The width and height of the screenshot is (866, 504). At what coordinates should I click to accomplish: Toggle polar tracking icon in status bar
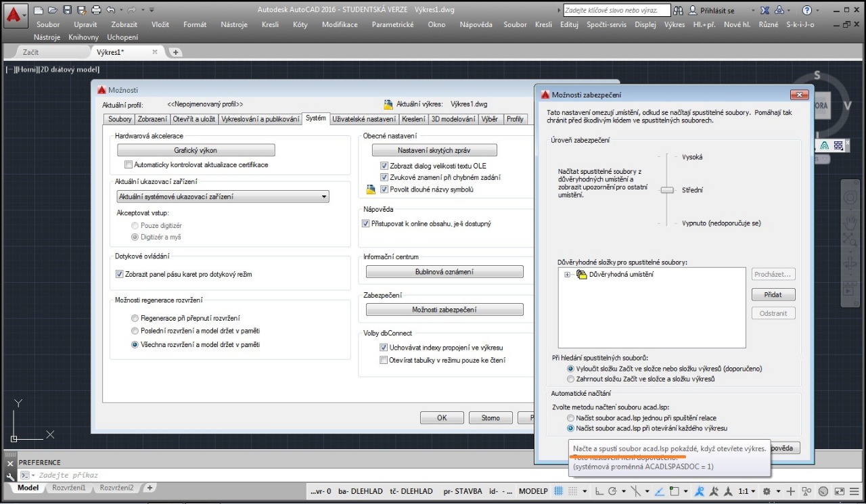pyautogui.click(x=612, y=491)
